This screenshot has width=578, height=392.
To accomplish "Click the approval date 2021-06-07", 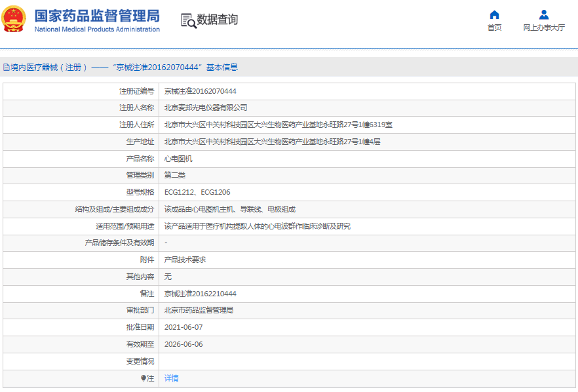I will coord(183,327).
